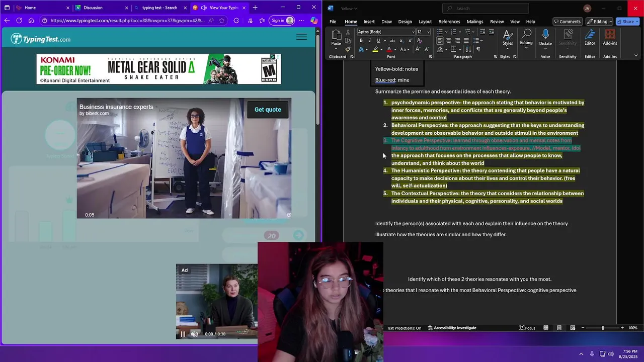
Task: Select the Format Painter brush icon
Action: point(348,49)
